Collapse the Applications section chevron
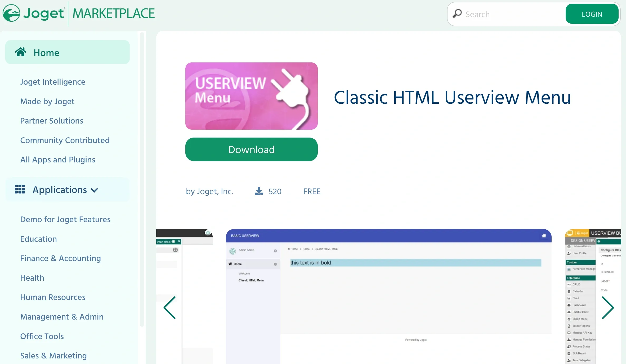The image size is (626, 364). coord(95,190)
